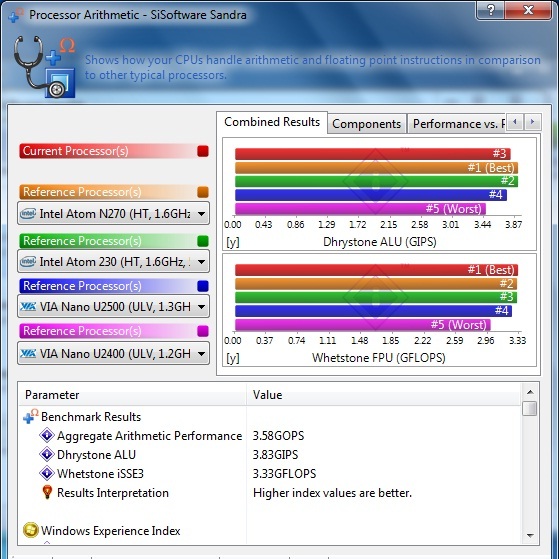559x559 pixels.
Task: Click the Parameter column header
Action: click(x=132, y=395)
